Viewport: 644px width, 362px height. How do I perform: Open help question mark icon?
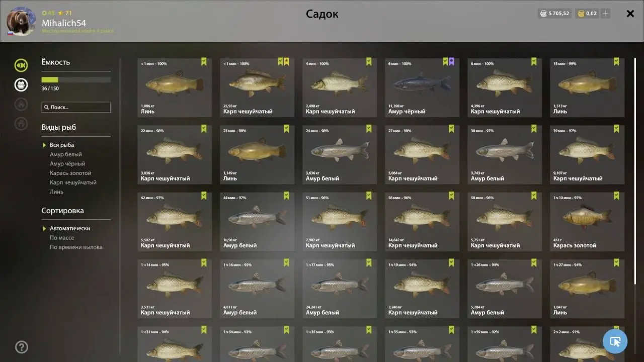(22, 347)
